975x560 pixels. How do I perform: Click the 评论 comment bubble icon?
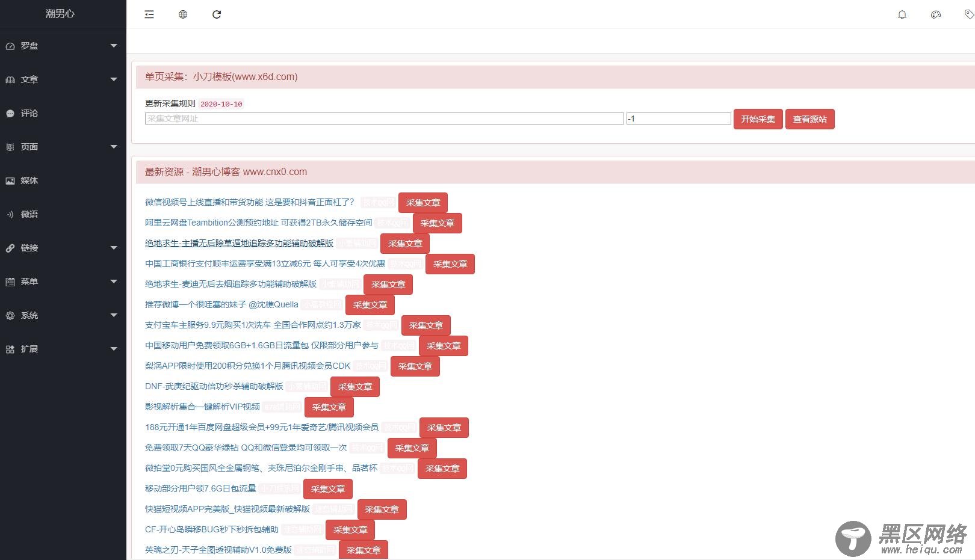(x=10, y=113)
